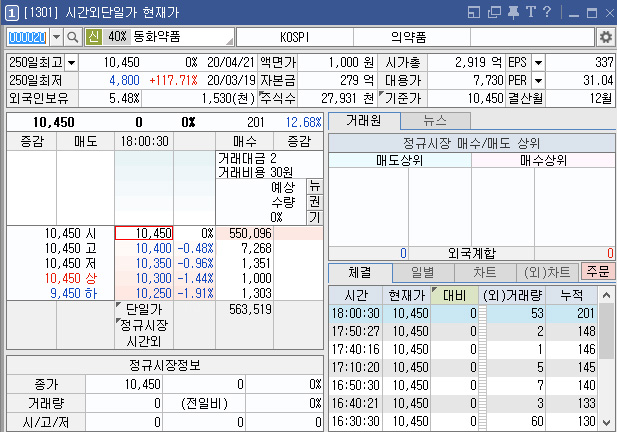Click the 12.68% value in price header
The width and height of the screenshot is (617, 432).
point(303,122)
